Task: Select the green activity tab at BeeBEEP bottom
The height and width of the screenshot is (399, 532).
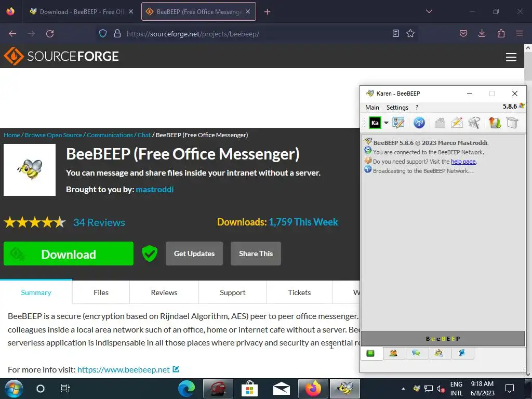Action: tap(370, 353)
